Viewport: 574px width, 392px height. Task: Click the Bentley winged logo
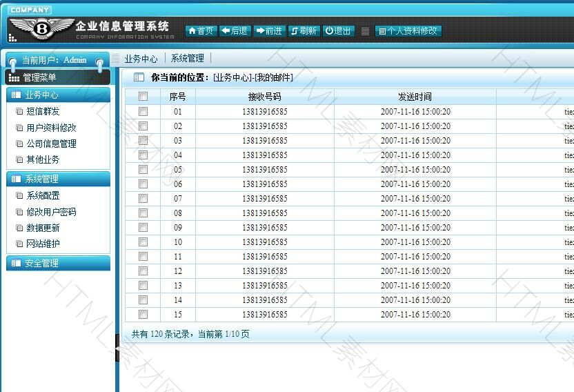point(41,28)
